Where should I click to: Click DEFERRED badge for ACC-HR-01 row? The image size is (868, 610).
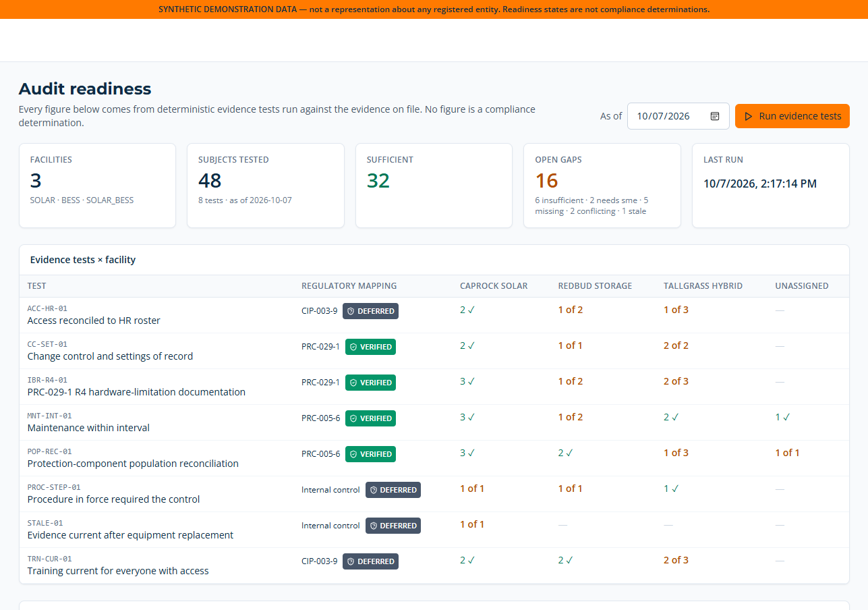point(370,311)
